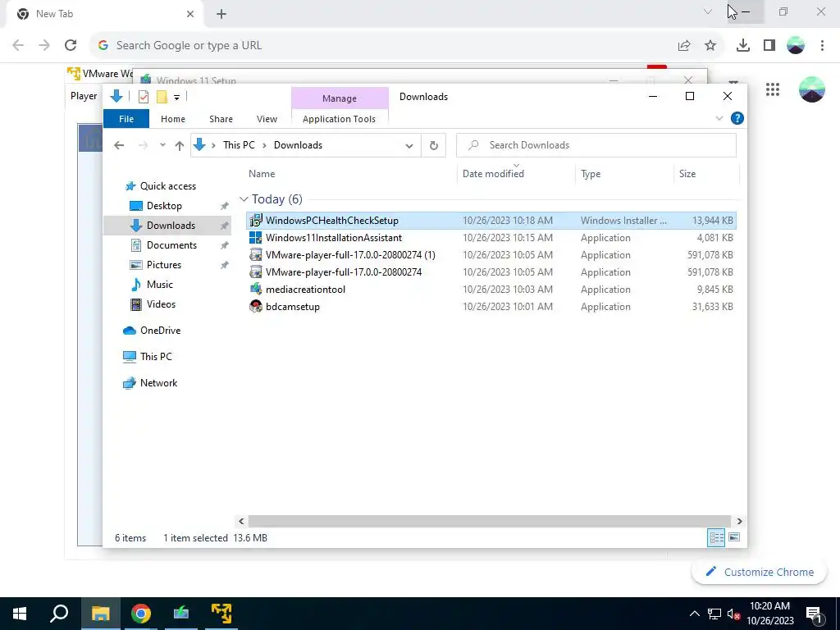Click the VMware icon in taskbar
The height and width of the screenshot is (630, 840).
tap(221, 614)
